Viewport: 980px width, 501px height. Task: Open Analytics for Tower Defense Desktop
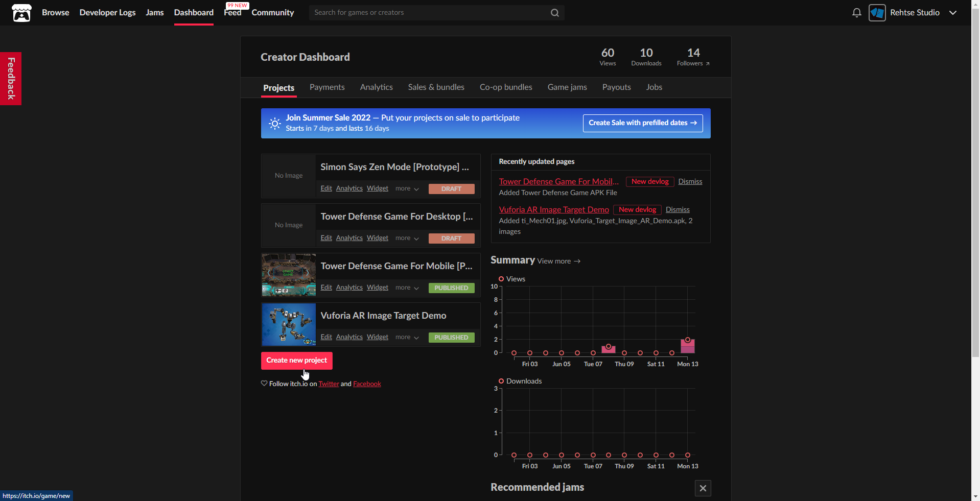349,238
